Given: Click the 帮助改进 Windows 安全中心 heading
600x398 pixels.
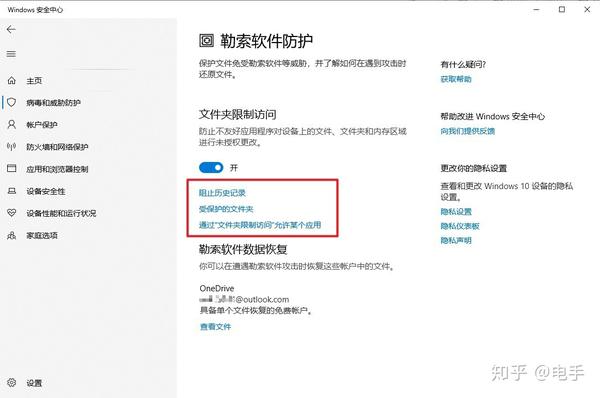Looking at the screenshot, I should [x=492, y=116].
